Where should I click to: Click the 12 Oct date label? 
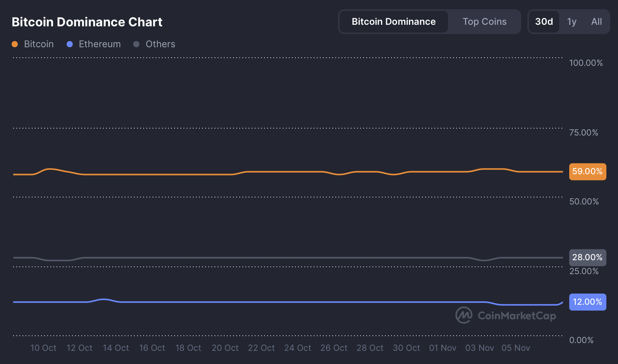[79, 348]
